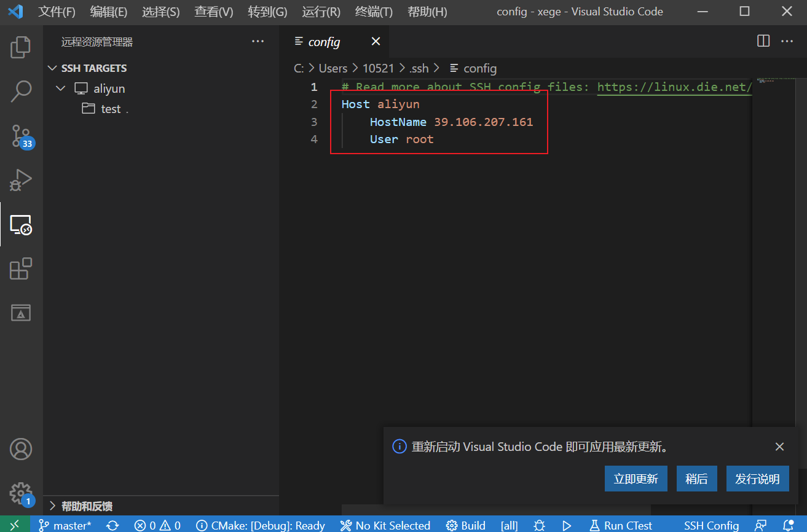Click the config breadcrumb item
Viewport: 807px width, 532px height.
coord(473,68)
